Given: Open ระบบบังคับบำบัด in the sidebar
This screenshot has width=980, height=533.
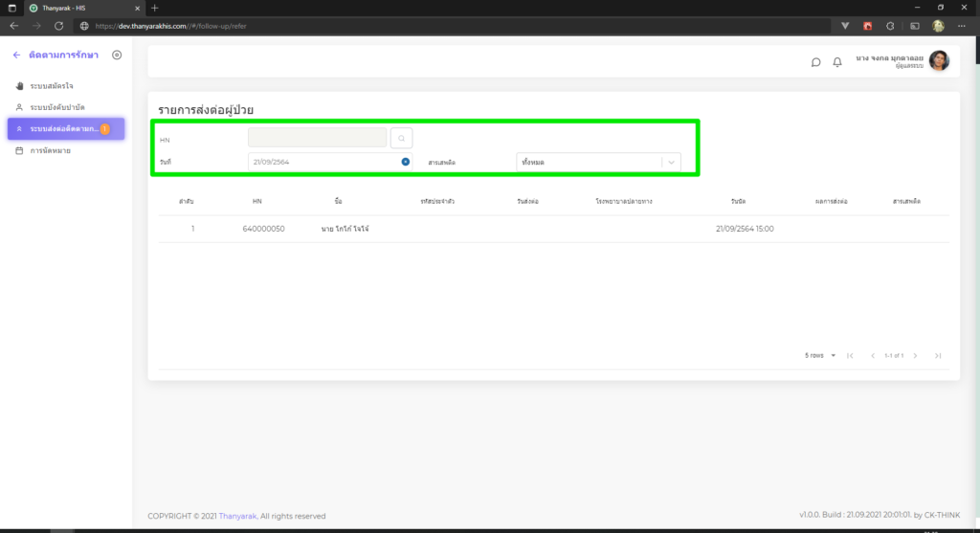Looking at the screenshot, I should pos(56,107).
